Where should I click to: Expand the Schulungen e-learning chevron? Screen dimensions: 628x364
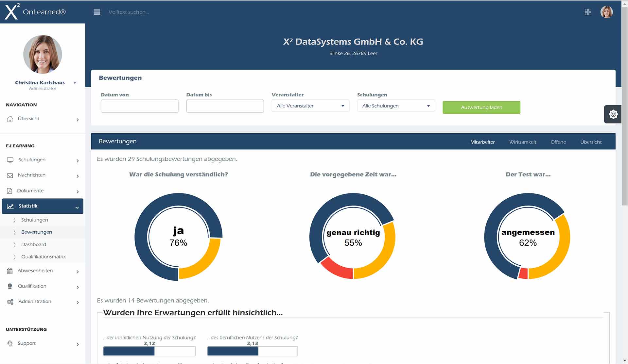(x=78, y=161)
